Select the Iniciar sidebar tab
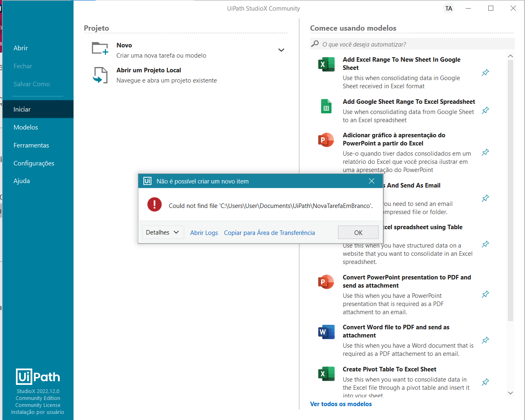 point(38,109)
